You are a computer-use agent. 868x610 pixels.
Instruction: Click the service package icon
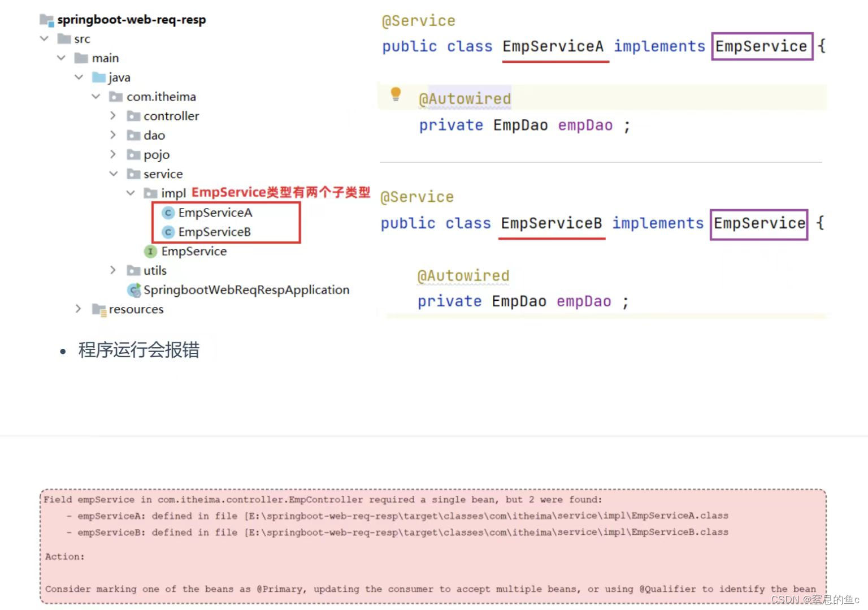(133, 174)
